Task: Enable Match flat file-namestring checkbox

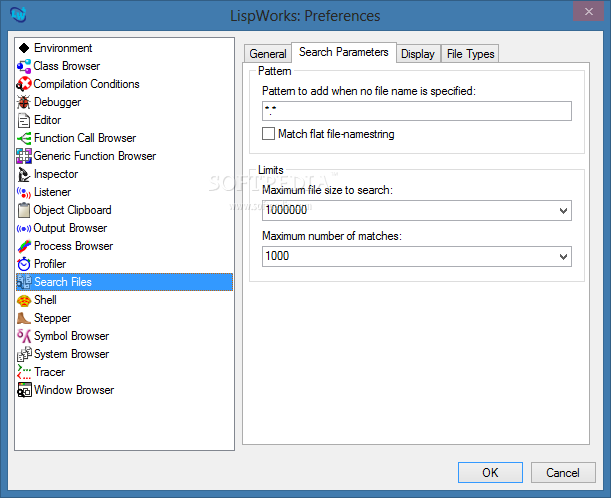Action: [268, 134]
